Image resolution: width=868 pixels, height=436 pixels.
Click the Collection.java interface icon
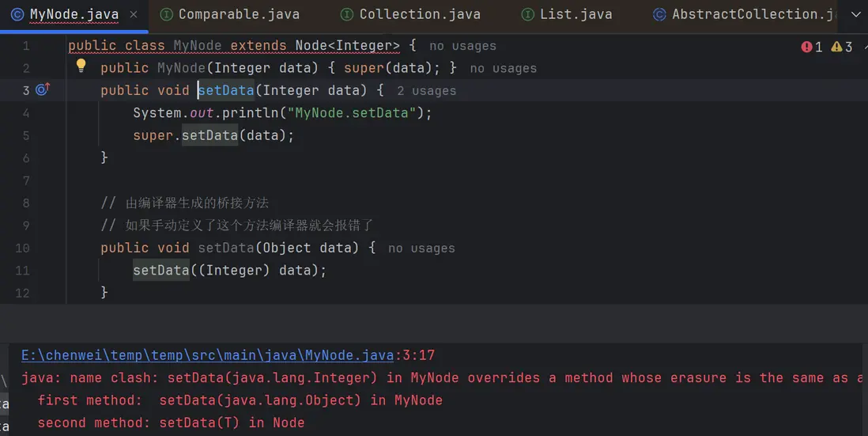pyautogui.click(x=346, y=14)
